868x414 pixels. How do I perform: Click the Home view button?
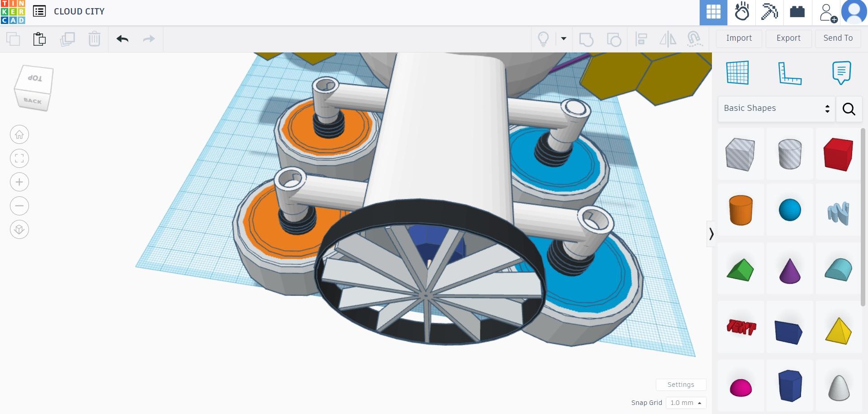click(19, 134)
